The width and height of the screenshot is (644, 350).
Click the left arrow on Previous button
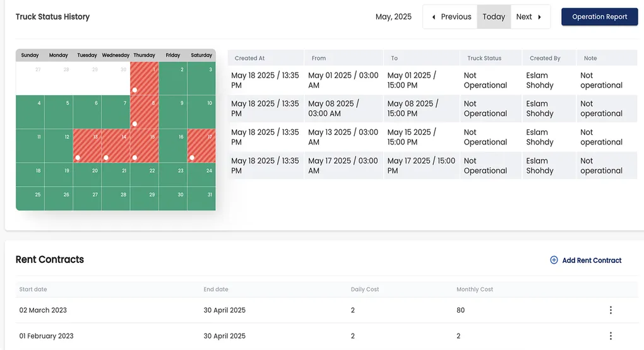[x=434, y=17]
